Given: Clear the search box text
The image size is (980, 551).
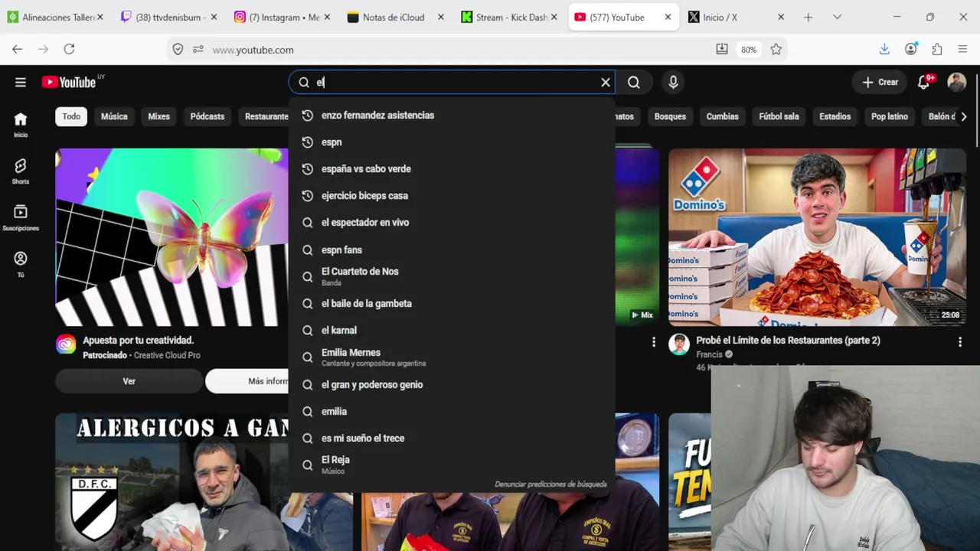Looking at the screenshot, I should coord(606,83).
